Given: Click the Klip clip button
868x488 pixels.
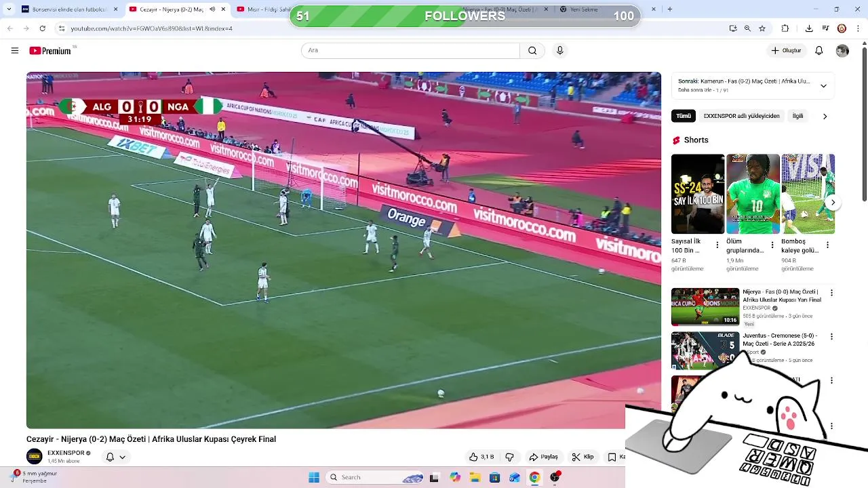Looking at the screenshot, I should click(583, 457).
